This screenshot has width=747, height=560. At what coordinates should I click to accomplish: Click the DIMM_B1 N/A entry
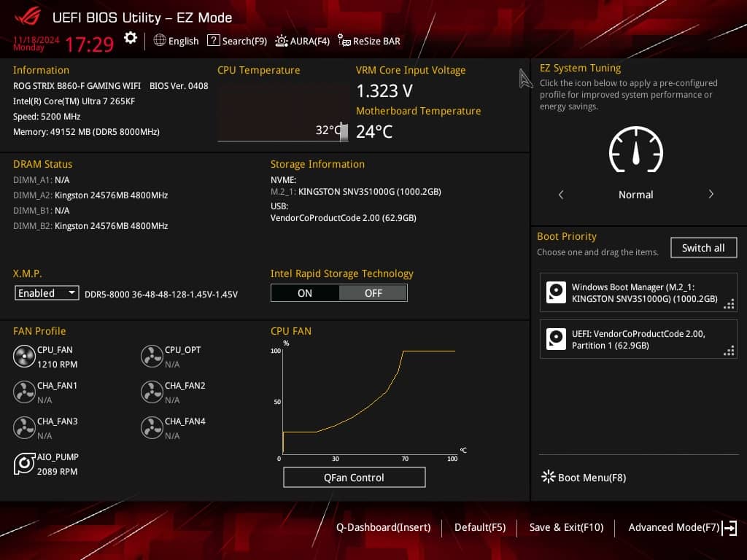42,211
